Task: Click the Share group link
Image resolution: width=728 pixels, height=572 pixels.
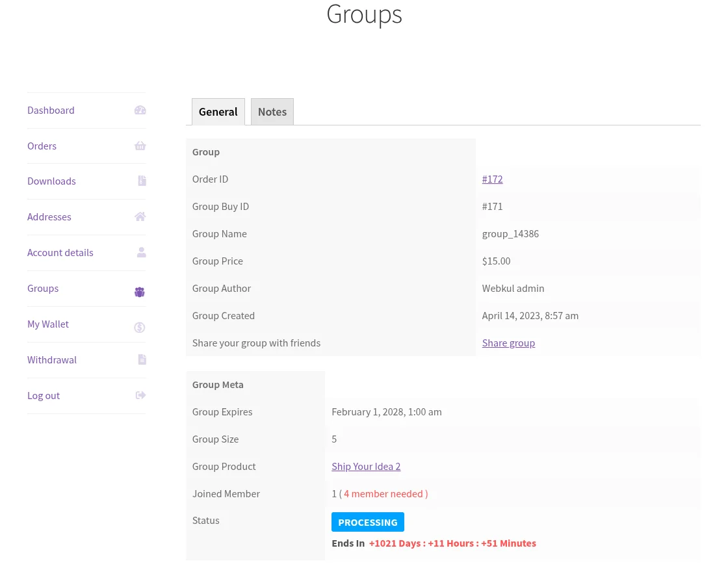Action: pyautogui.click(x=508, y=343)
